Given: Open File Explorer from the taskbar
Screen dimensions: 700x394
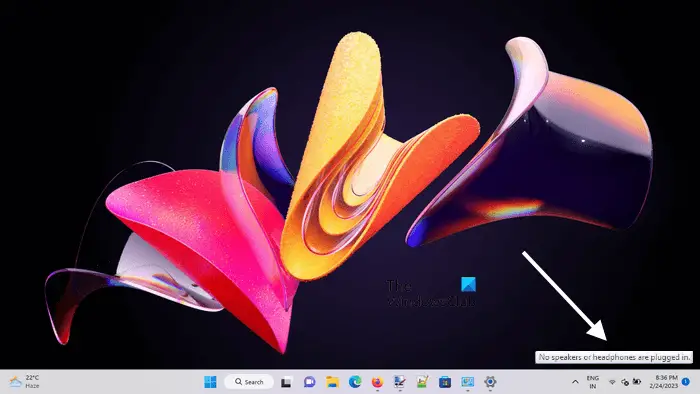Looking at the screenshot, I should coord(332,382).
